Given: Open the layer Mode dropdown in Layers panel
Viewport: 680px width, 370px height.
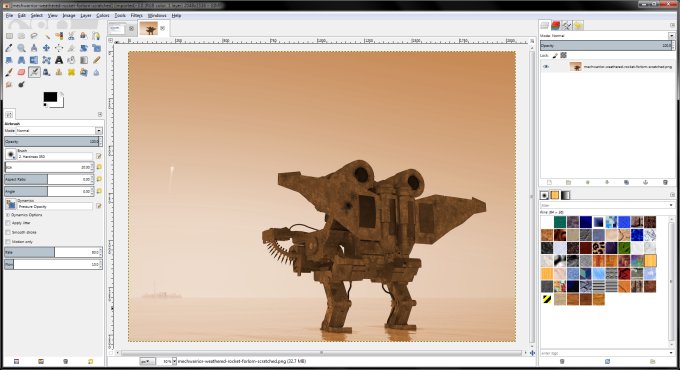Looking at the screenshot, I should (607, 36).
